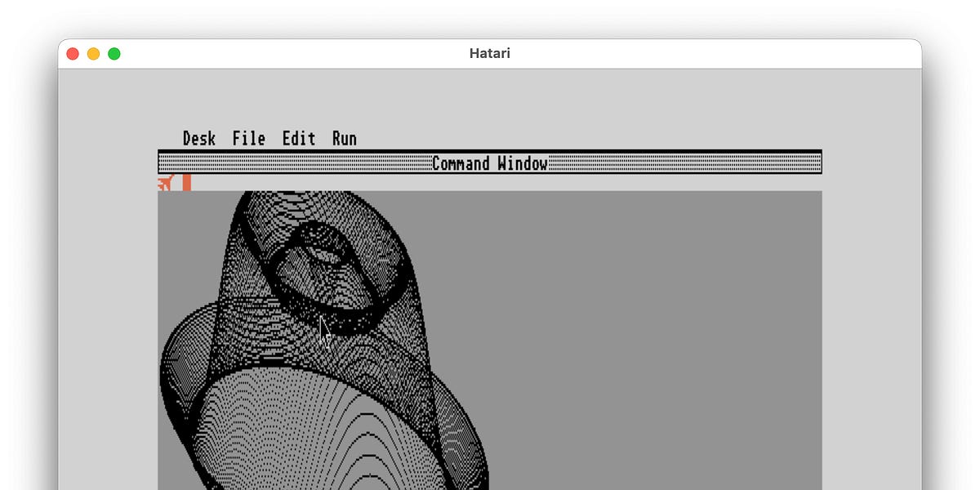980x490 pixels.
Task: Open the Desk menu
Action: [198, 138]
